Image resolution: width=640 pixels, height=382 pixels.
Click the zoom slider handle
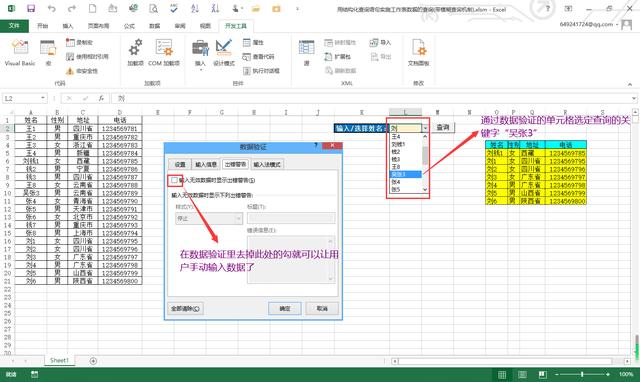(x=582, y=374)
